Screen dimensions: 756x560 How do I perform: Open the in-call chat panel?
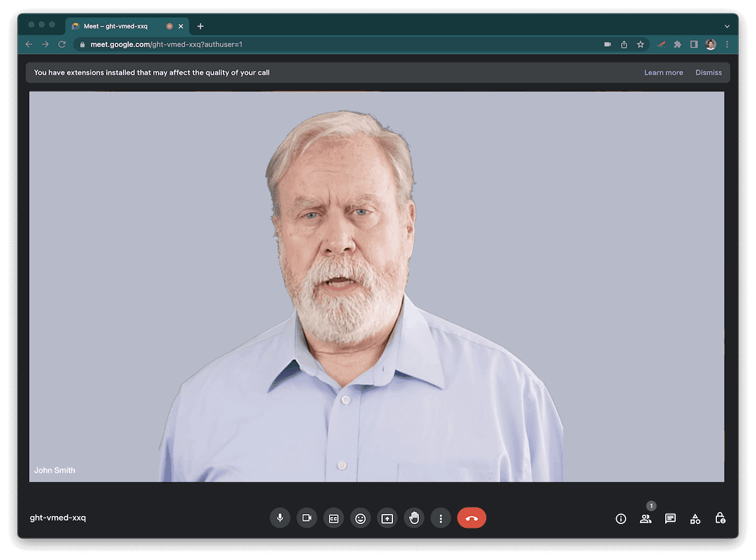coord(670,518)
